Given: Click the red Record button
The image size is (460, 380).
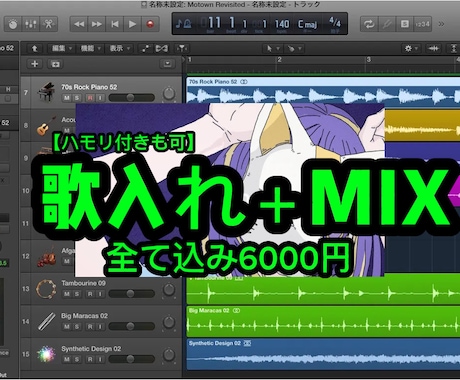Looking at the screenshot, I should [150, 24].
